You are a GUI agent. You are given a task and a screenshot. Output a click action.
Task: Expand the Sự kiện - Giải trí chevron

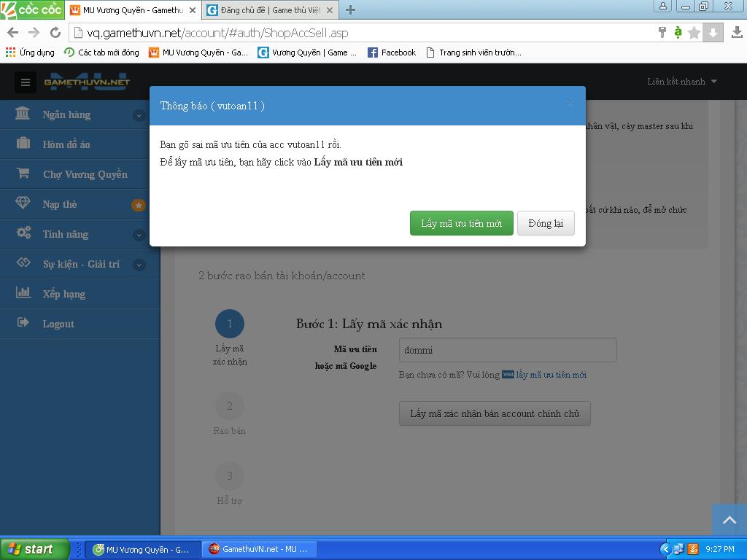click(x=139, y=265)
